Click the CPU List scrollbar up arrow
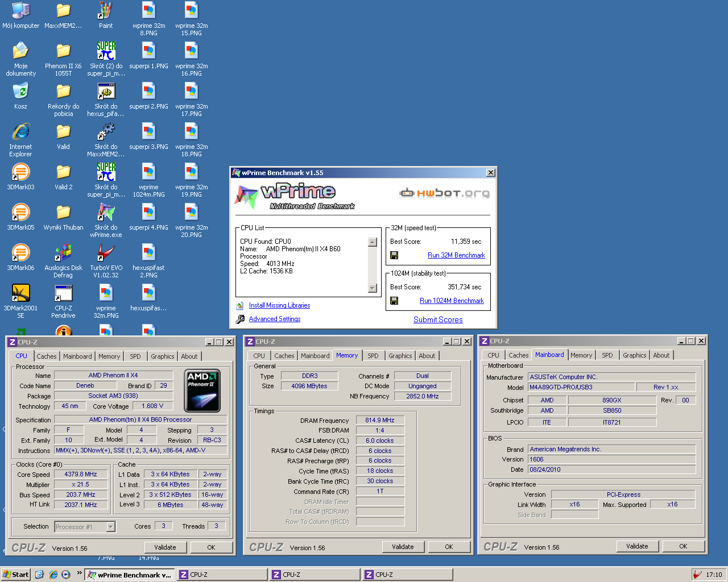The height and width of the screenshot is (582, 728). [373, 242]
